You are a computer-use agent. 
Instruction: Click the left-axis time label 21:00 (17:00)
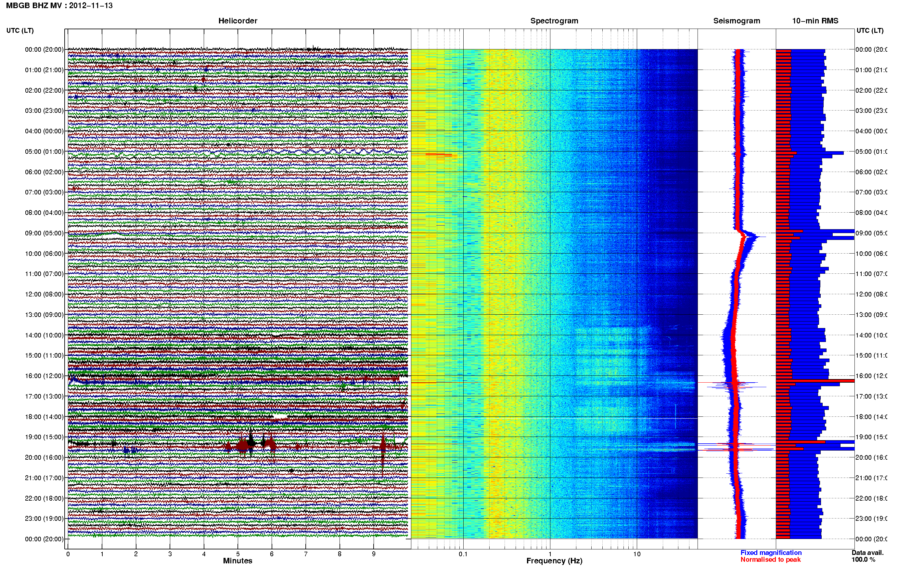[x=44, y=478]
